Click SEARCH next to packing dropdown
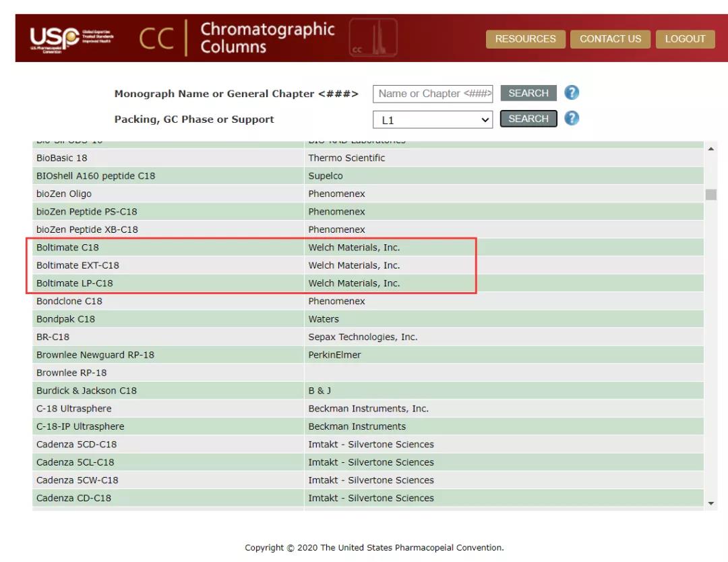The image size is (728, 562). tap(528, 119)
